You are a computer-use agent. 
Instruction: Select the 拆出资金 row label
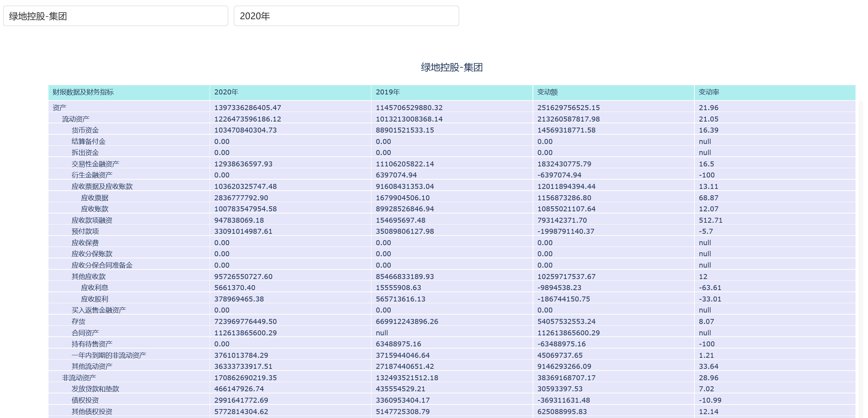coord(85,153)
